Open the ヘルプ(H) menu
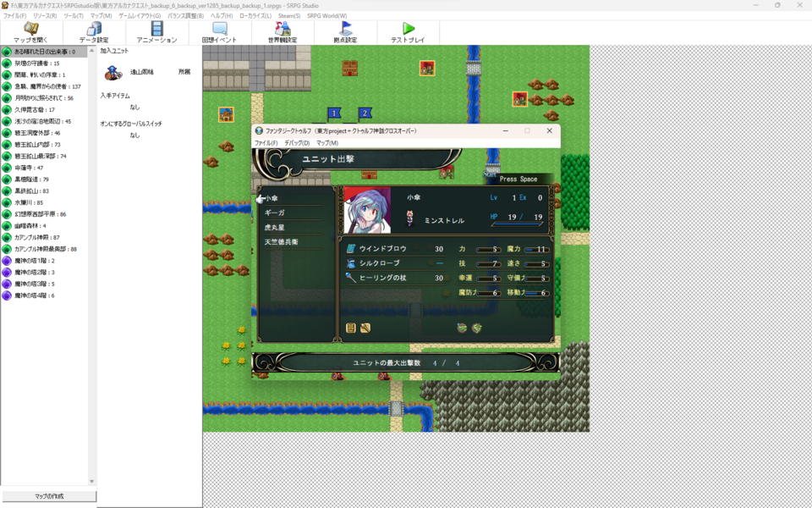This screenshot has width=812, height=508. [x=222, y=16]
